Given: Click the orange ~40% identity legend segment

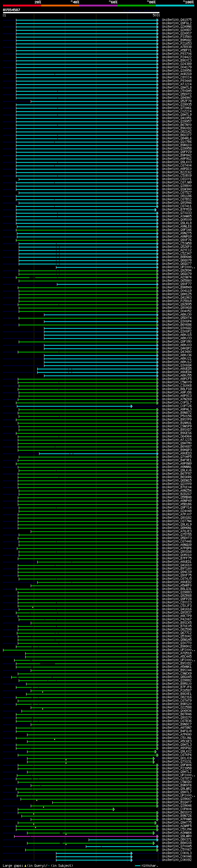Looking at the screenshot, I should [60, 6].
